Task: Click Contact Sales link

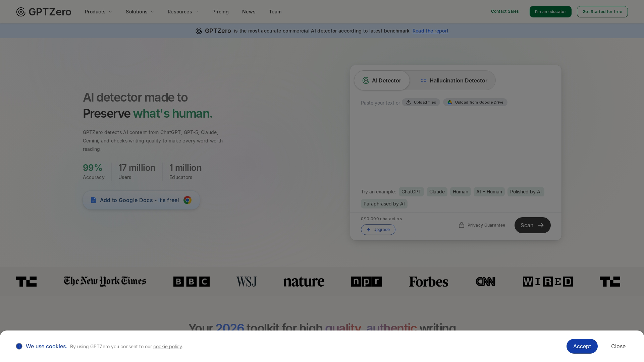Action: 505,11
